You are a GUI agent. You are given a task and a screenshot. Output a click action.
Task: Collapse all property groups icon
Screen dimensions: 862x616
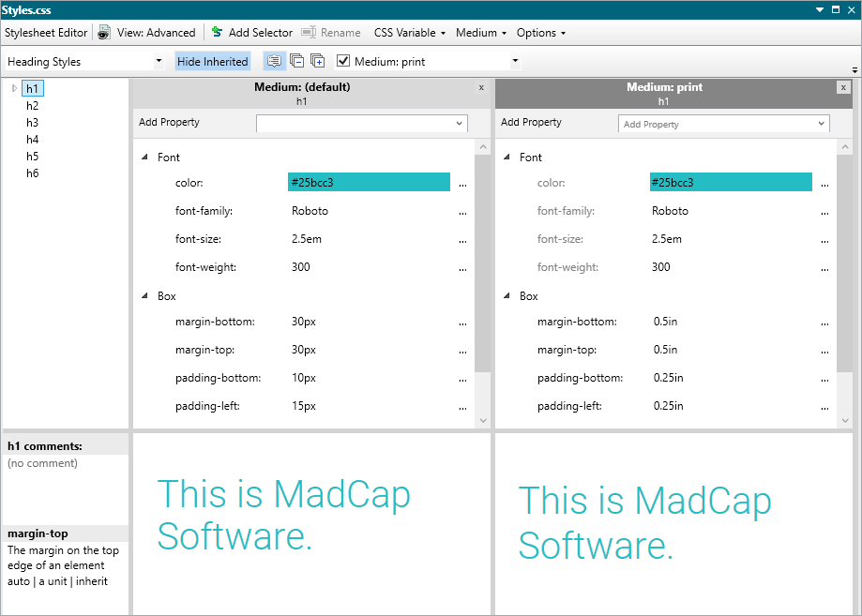(296, 61)
